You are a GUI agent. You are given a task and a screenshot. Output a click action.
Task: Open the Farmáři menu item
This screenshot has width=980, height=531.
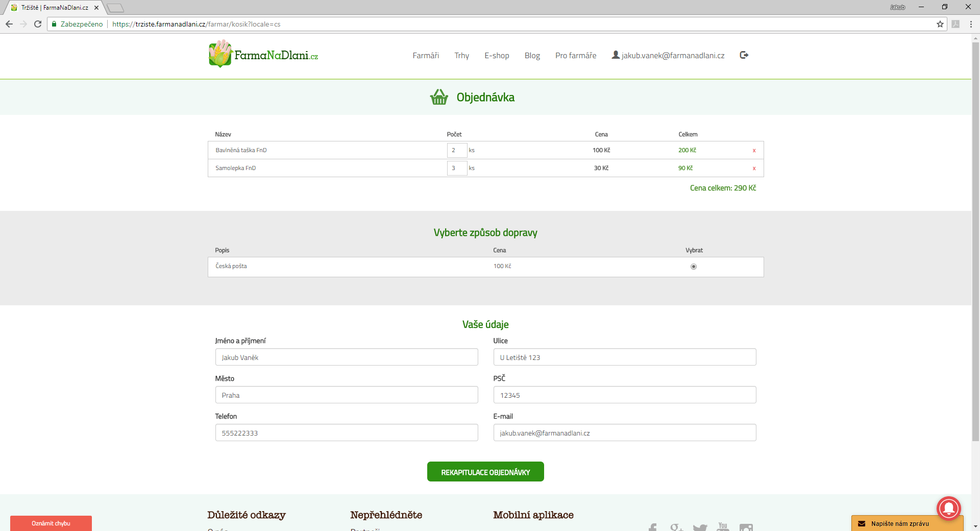[425, 56]
